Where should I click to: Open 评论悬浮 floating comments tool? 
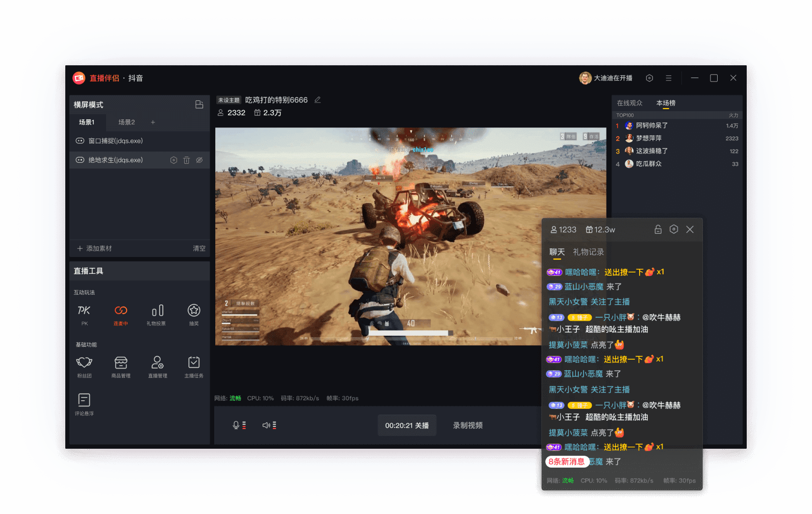pyautogui.click(x=84, y=404)
